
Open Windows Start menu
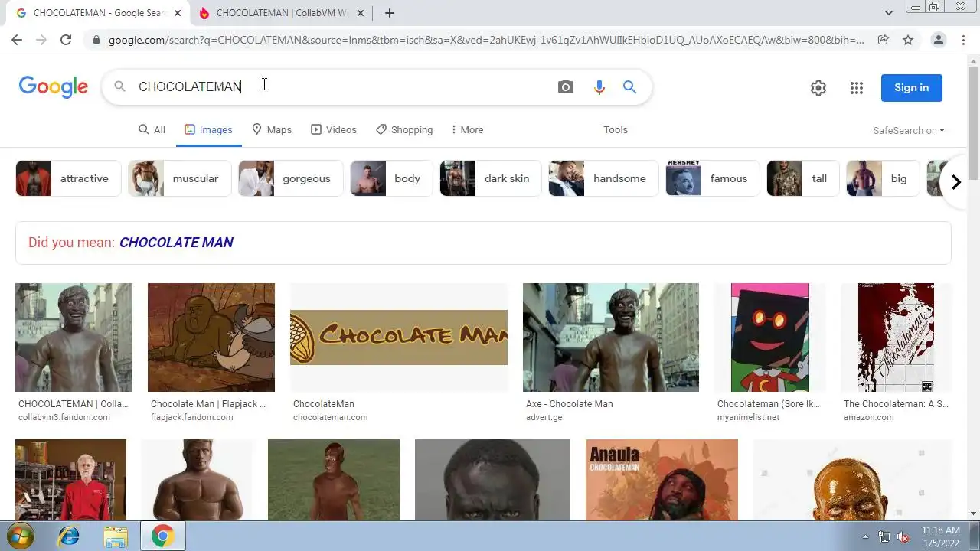tap(21, 536)
